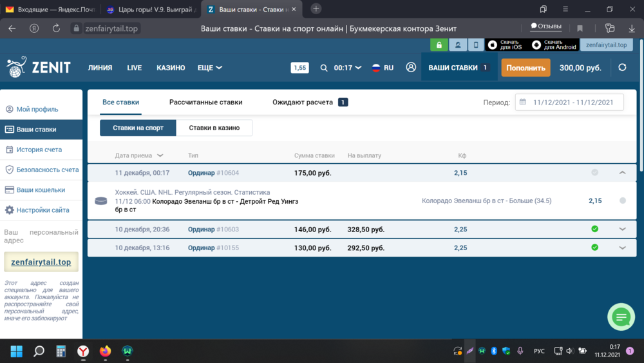Image resolution: width=644 pixels, height=363 pixels.
Task: Open История счета in sidebar
Action: tap(41, 150)
